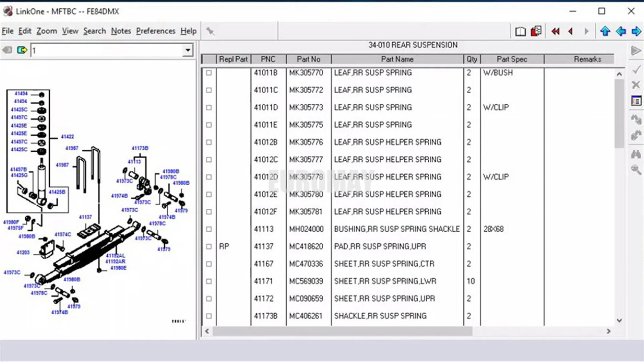Go forward with blue right arrow
The image size is (644, 362).
point(636,31)
